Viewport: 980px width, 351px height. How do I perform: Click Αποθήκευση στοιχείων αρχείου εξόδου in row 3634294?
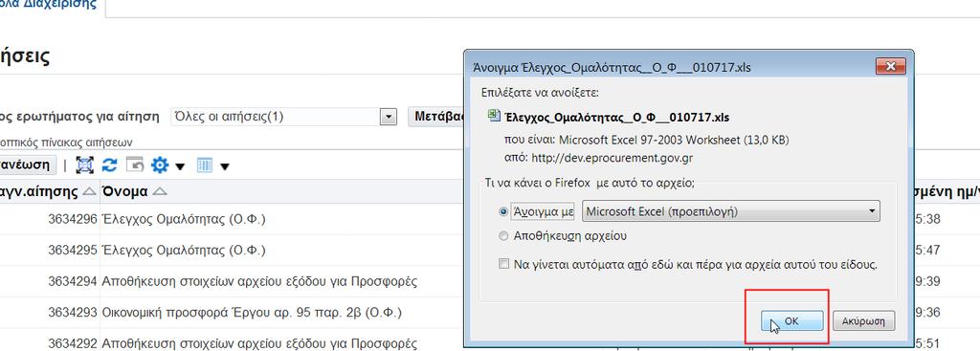point(258,282)
